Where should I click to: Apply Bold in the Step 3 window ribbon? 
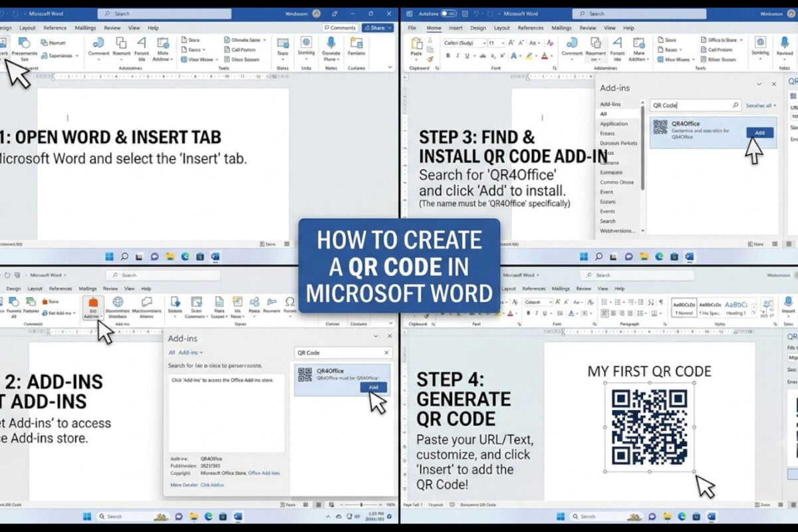click(x=448, y=56)
